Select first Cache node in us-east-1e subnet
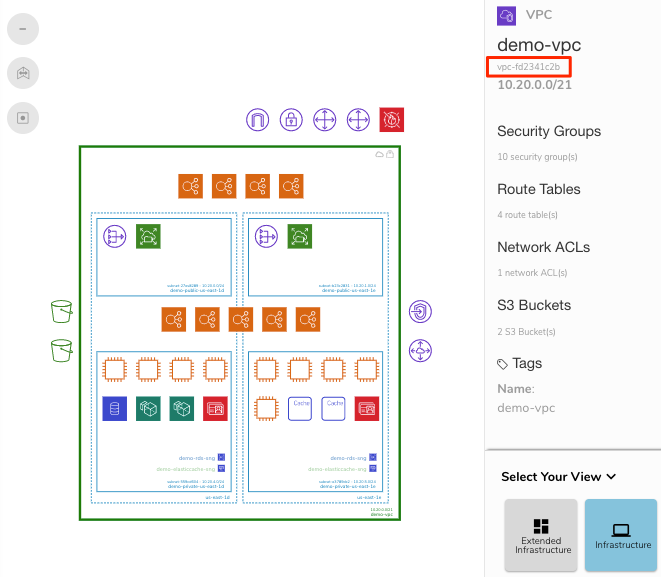661x577 pixels. tap(299, 408)
